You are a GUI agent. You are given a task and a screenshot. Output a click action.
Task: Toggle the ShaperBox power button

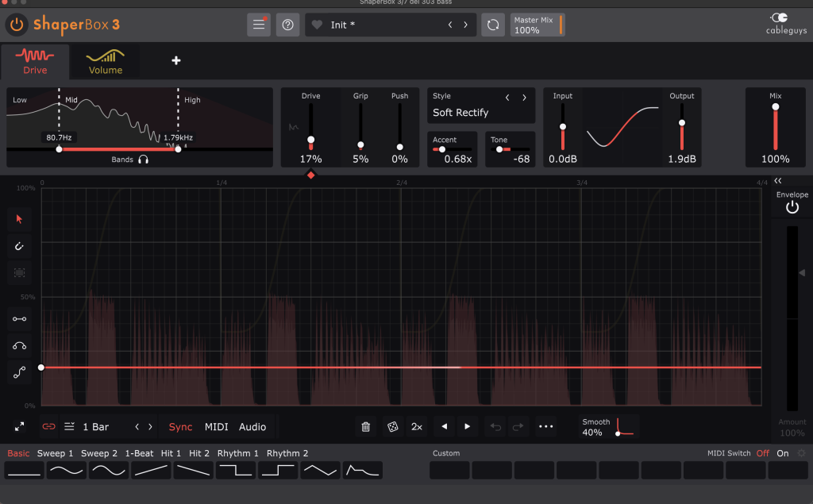pos(17,25)
